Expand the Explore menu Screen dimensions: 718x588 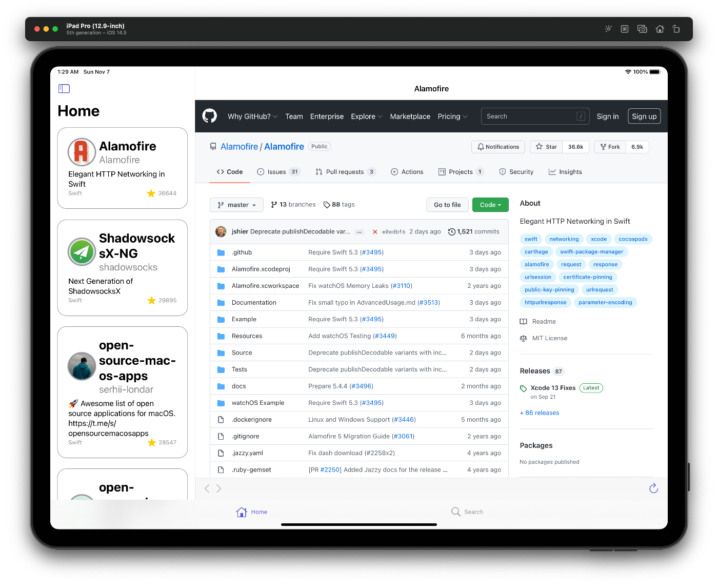tap(366, 116)
